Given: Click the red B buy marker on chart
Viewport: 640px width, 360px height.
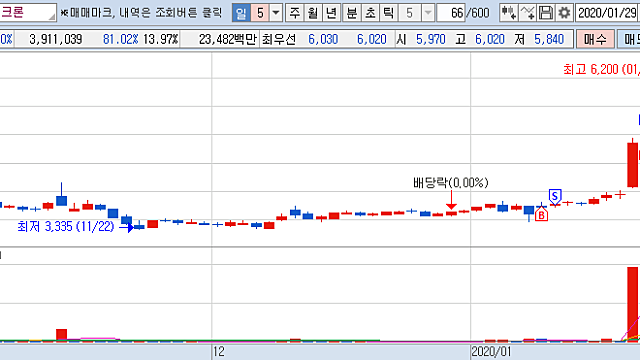Looking at the screenshot, I should tap(541, 214).
